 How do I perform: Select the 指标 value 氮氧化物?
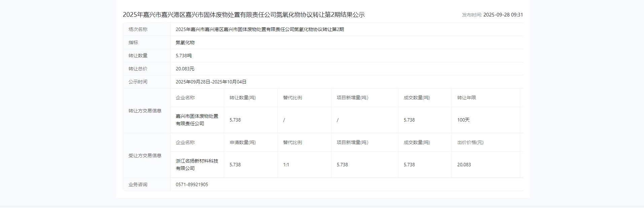(x=185, y=42)
